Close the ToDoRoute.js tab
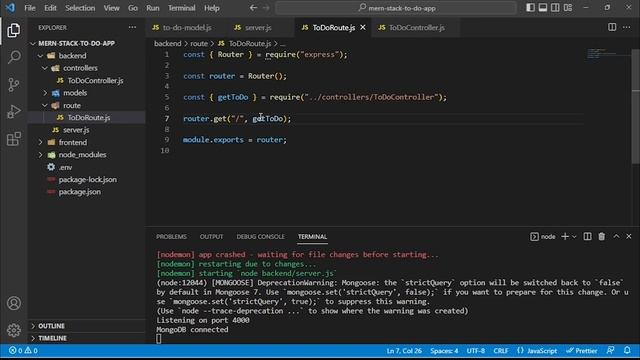This screenshot has width=640, height=360. [x=362, y=27]
